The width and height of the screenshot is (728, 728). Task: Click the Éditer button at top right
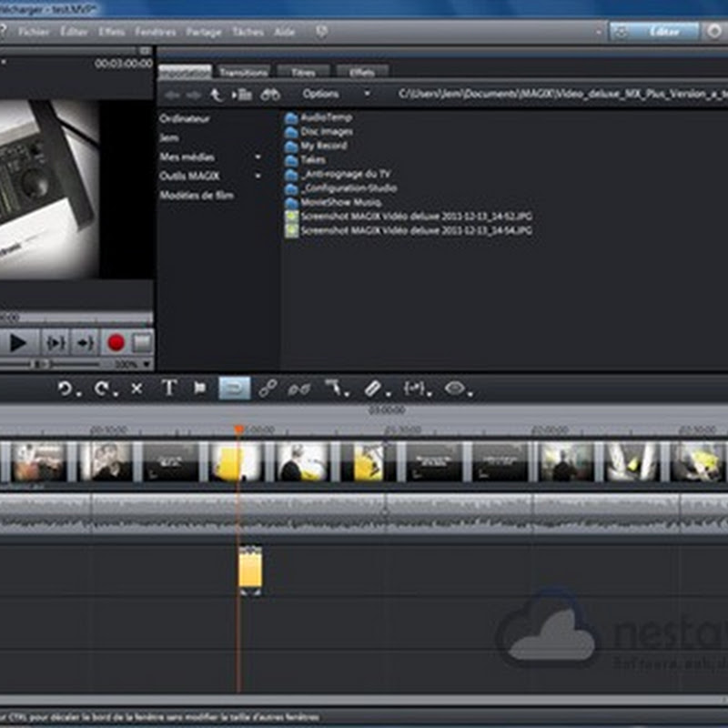pos(666,31)
